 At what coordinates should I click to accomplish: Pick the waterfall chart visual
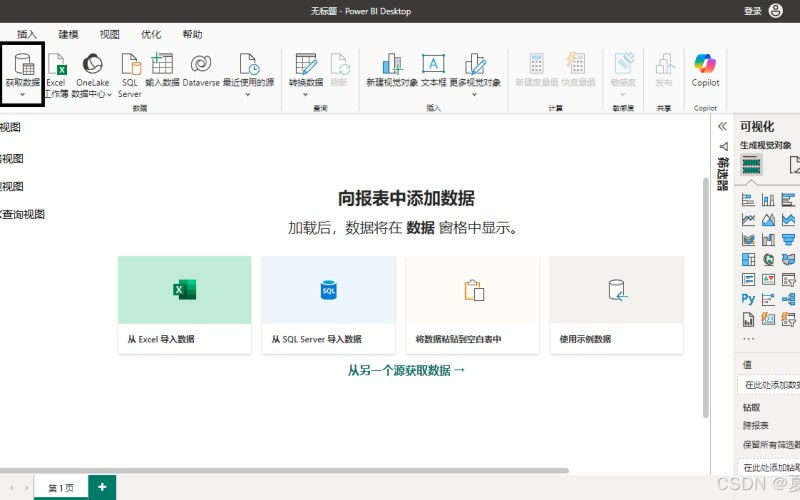pyautogui.click(x=768, y=240)
